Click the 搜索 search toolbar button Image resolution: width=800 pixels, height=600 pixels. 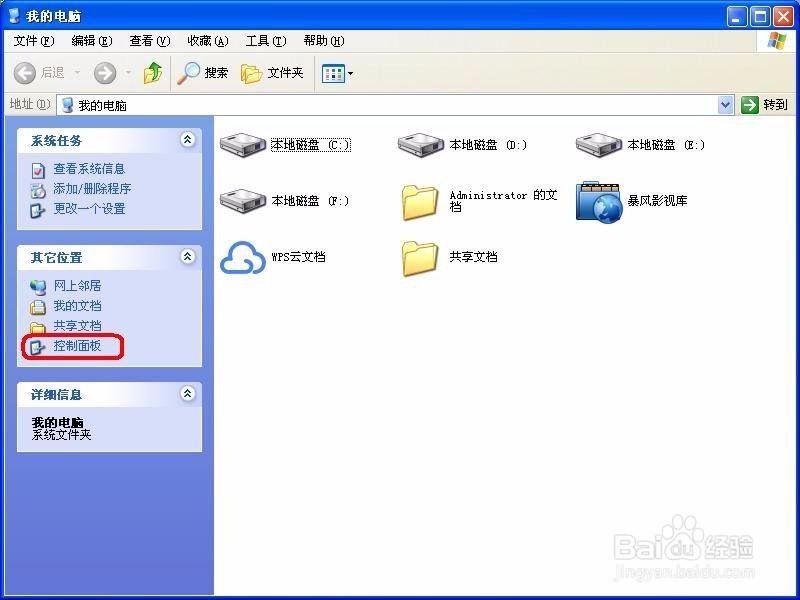[203, 73]
